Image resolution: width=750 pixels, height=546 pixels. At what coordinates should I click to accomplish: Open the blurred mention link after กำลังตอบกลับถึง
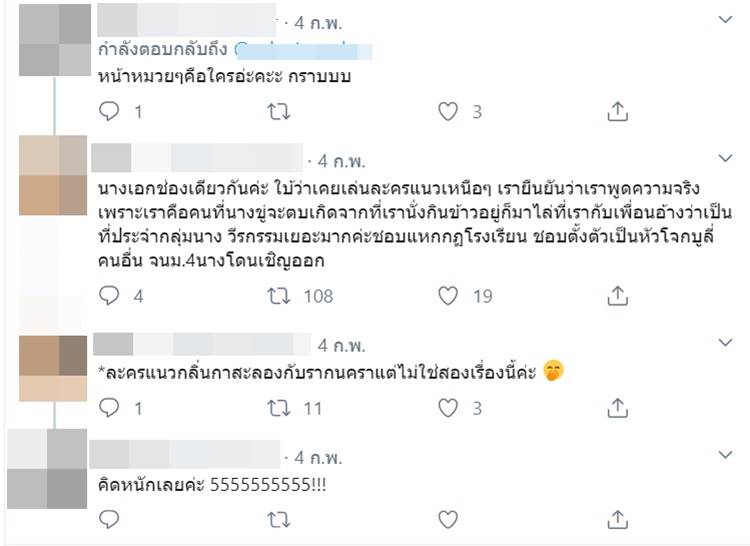(x=302, y=48)
